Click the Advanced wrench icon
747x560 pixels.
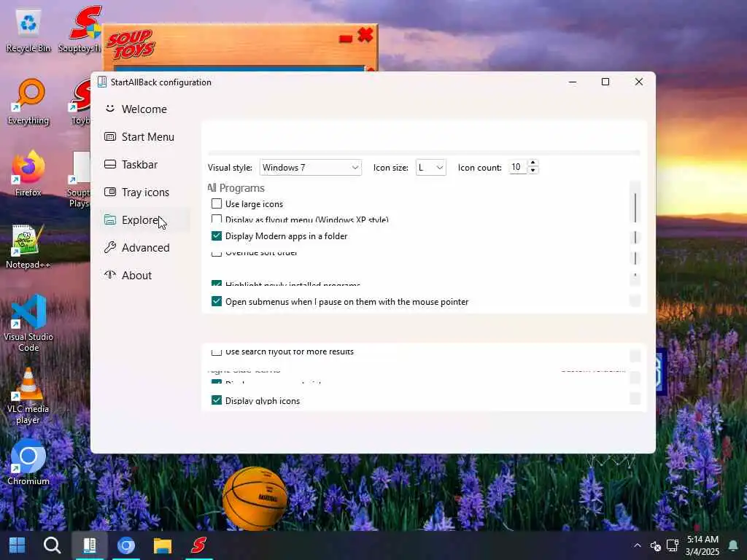[110, 247]
